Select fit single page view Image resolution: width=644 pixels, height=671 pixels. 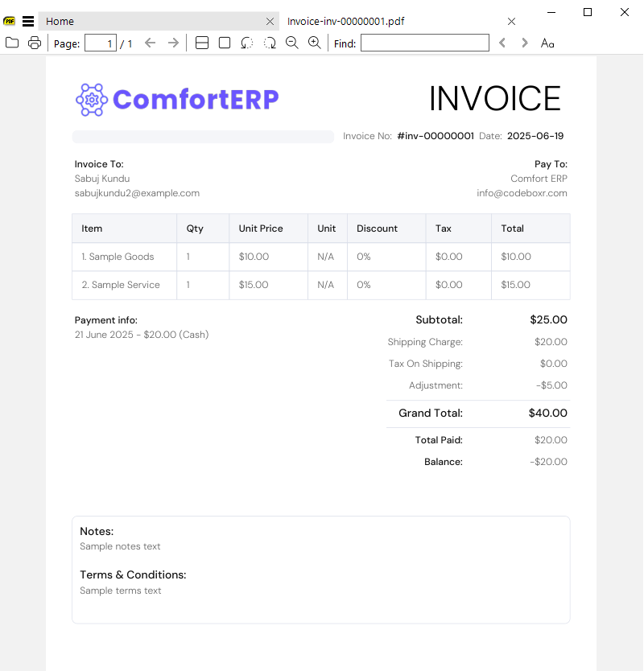(x=225, y=43)
